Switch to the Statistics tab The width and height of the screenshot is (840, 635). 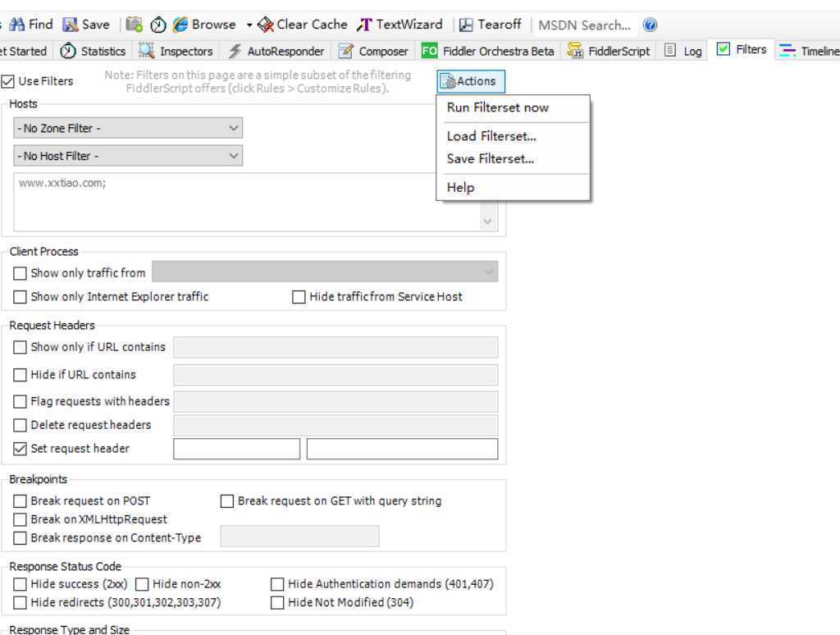(x=93, y=51)
